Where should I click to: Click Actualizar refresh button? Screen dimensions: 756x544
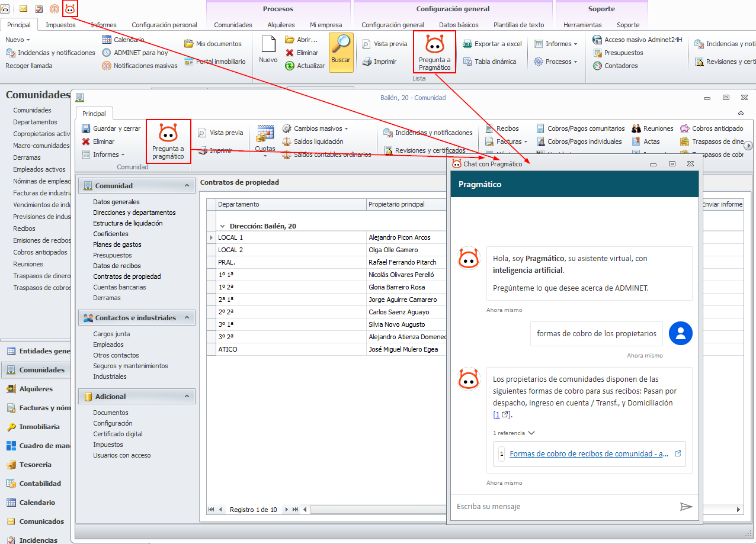[x=305, y=66]
